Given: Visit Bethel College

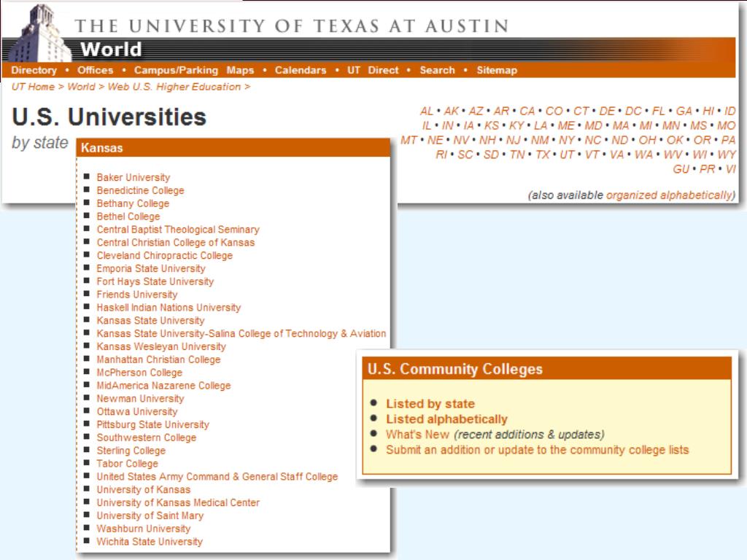Looking at the screenshot, I should point(128,216).
